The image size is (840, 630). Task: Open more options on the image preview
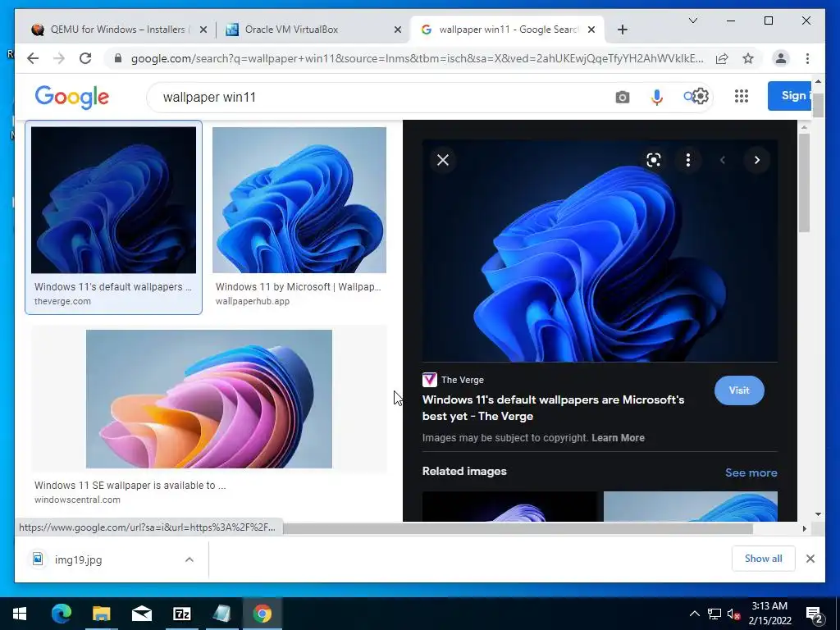[x=688, y=160]
